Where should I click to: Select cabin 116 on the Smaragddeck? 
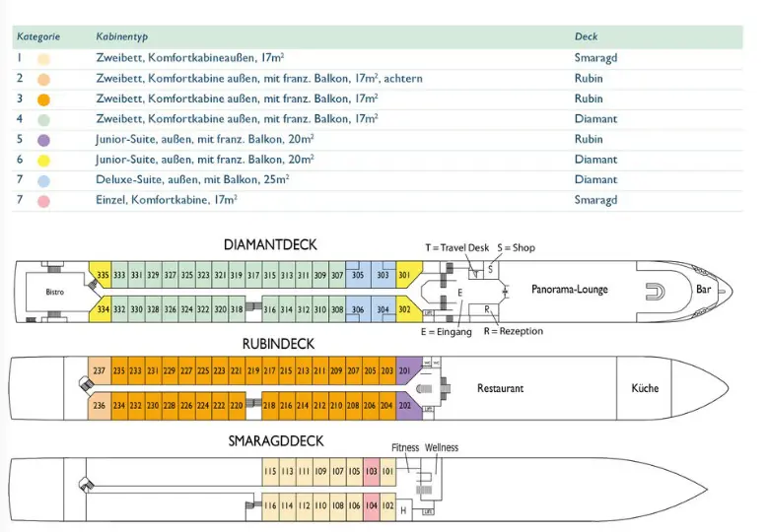[270, 505]
